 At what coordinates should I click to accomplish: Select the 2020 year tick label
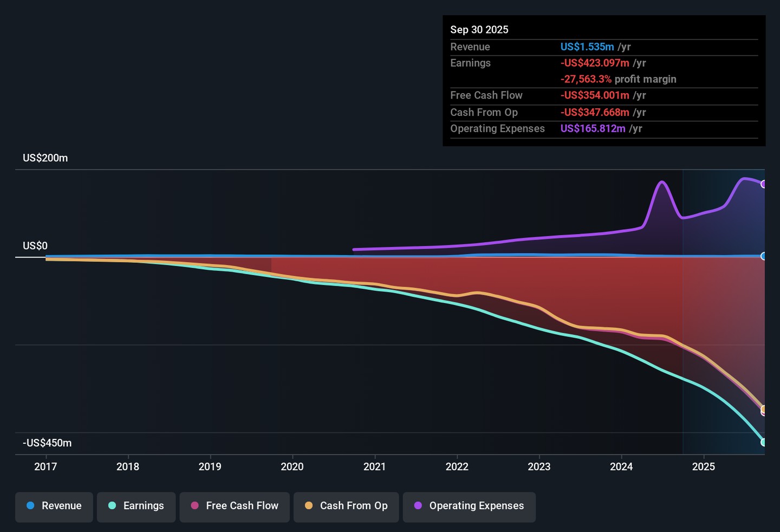[x=292, y=466]
